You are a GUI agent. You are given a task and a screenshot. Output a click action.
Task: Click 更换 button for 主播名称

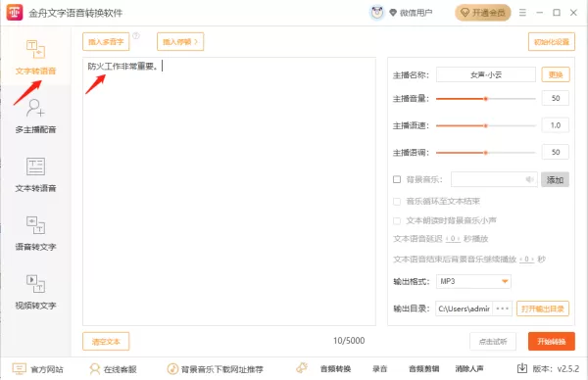coord(556,74)
